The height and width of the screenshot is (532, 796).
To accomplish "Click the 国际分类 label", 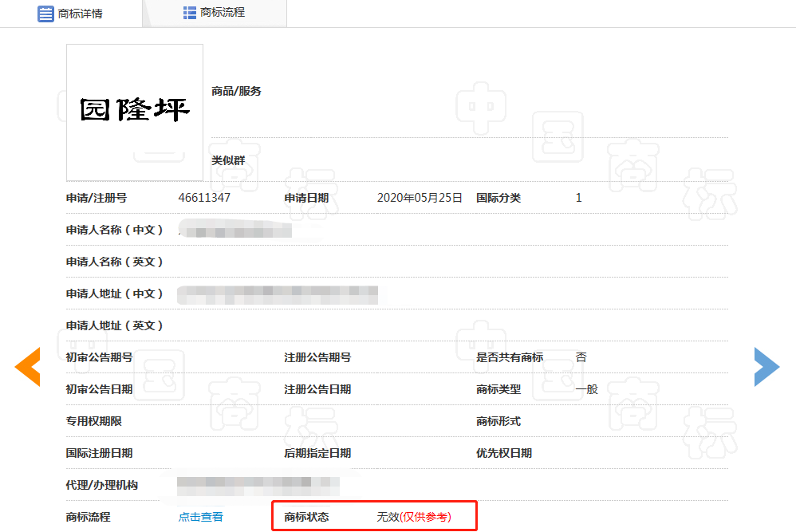I will [498, 198].
